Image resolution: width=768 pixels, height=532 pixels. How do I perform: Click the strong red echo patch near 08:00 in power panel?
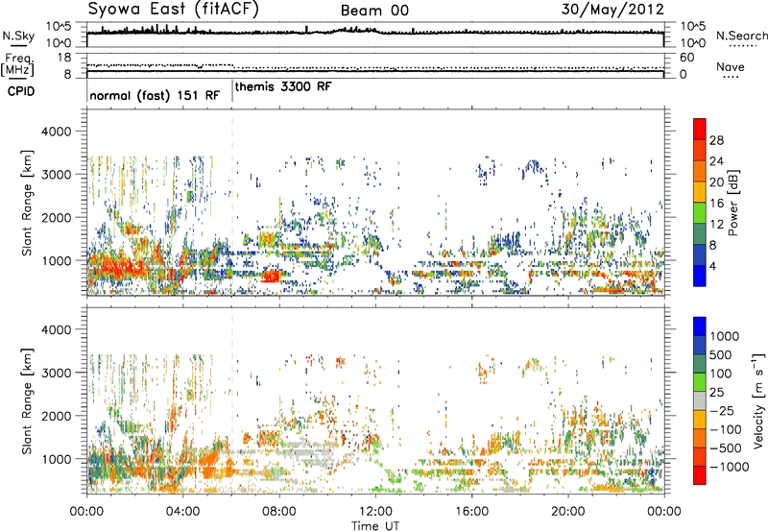pyautogui.click(x=270, y=277)
